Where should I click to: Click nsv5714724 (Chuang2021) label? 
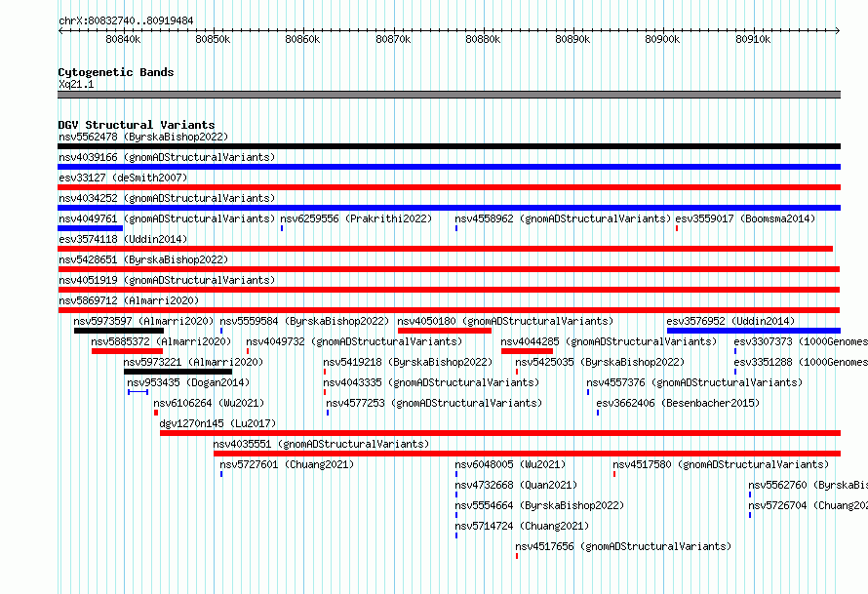pyautogui.click(x=522, y=526)
